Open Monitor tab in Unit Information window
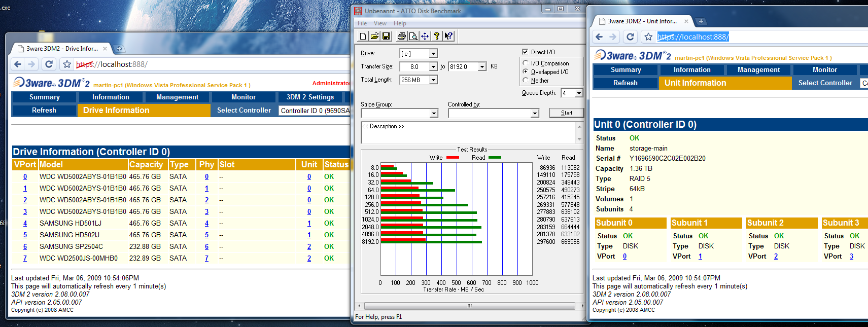 pyautogui.click(x=825, y=69)
